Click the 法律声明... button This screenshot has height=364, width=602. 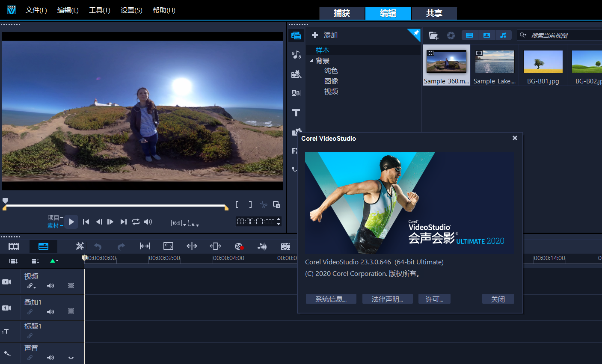(388, 299)
